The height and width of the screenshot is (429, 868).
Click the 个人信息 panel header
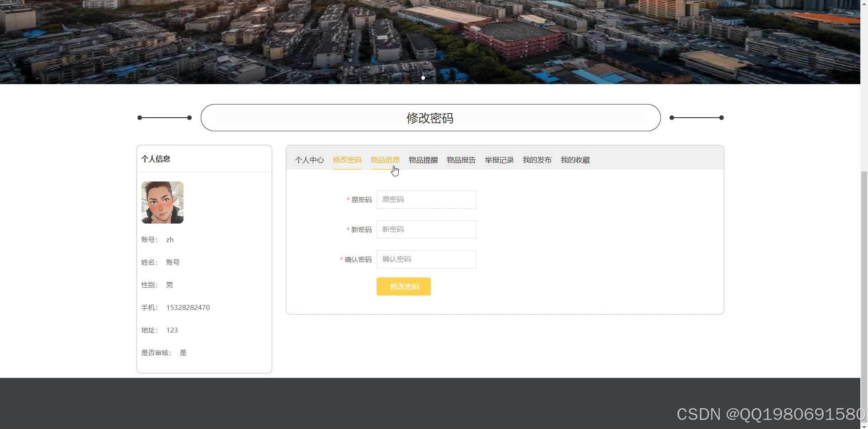tap(156, 158)
